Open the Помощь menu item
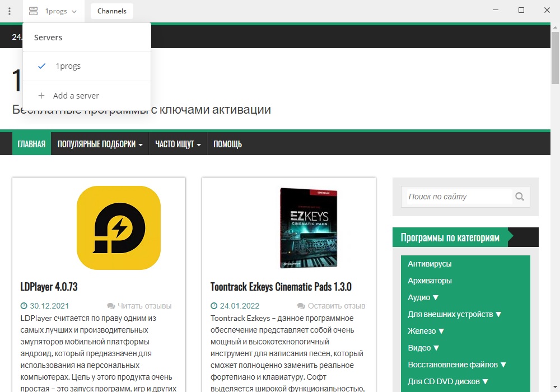This screenshot has width=560, height=392. click(227, 144)
